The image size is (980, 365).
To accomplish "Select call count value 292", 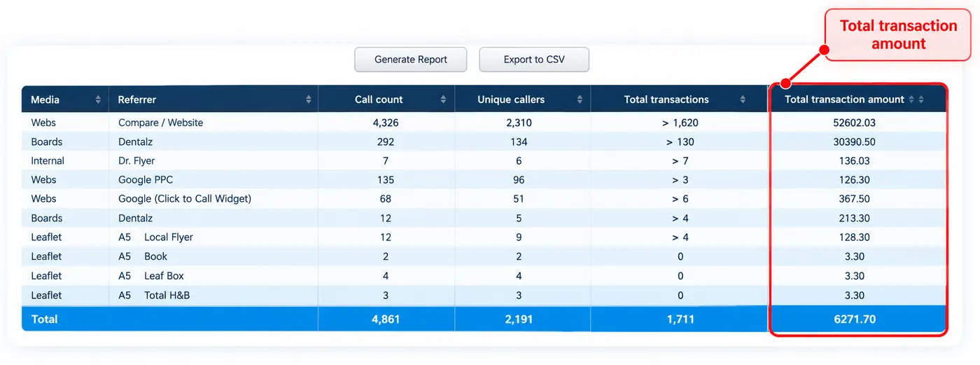I will coord(386,142).
